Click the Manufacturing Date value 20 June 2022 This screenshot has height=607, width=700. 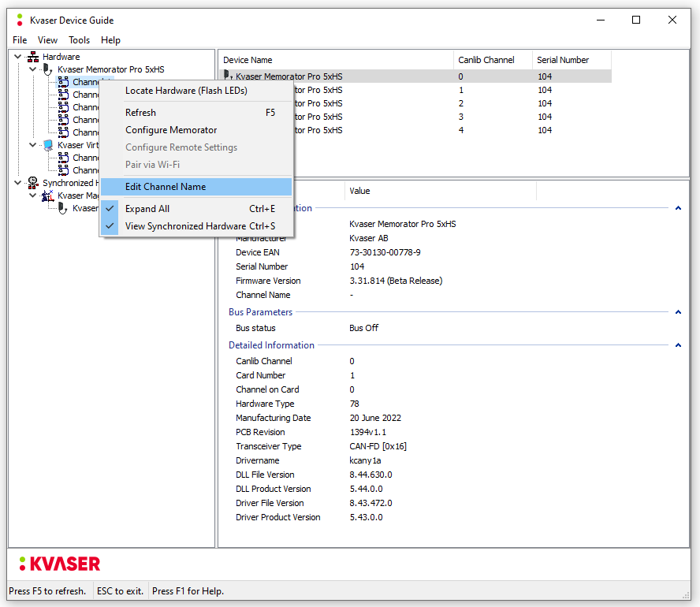(x=375, y=418)
